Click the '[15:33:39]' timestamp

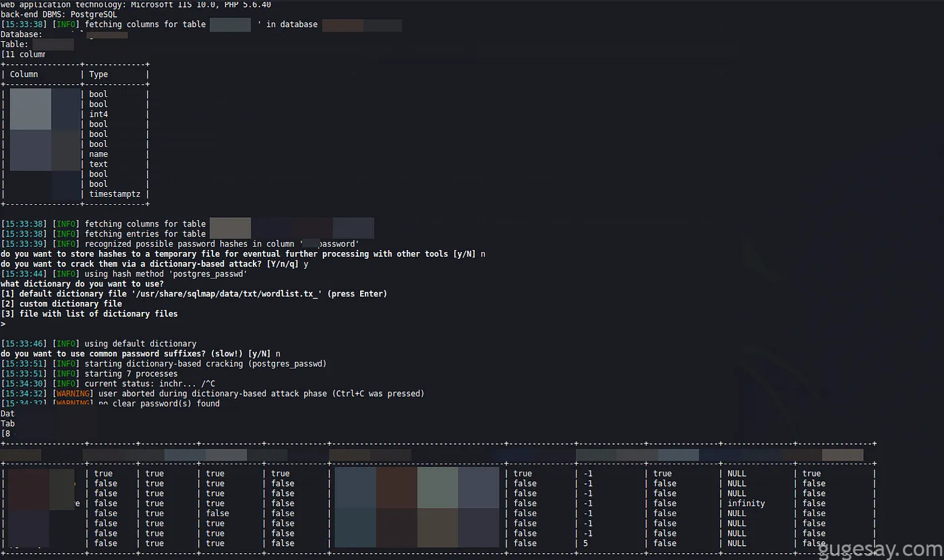[24, 244]
